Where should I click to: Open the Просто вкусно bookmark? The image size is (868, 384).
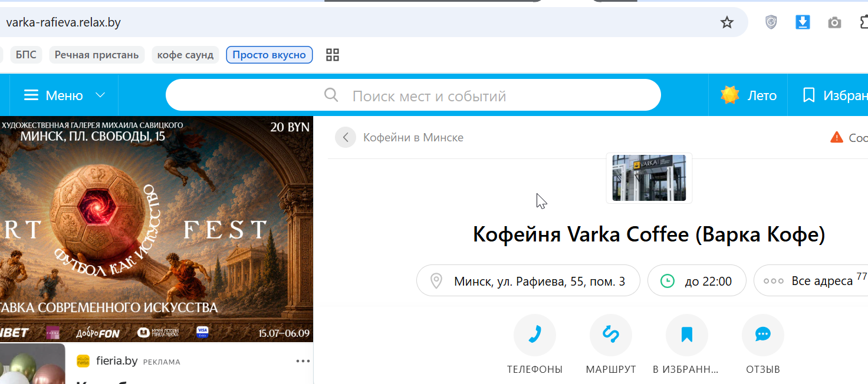(x=269, y=55)
